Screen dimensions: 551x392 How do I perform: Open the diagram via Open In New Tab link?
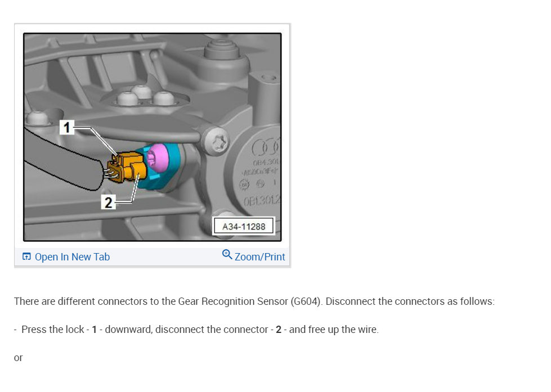click(x=72, y=257)
